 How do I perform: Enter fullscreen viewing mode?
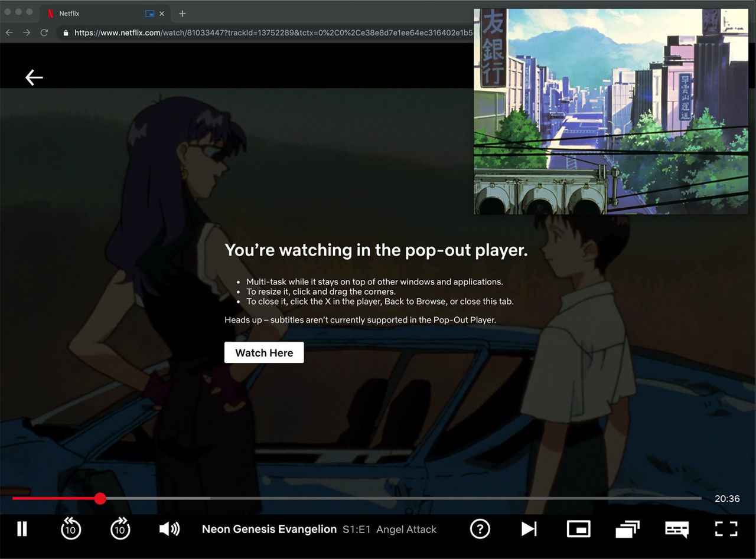(726, 529)
